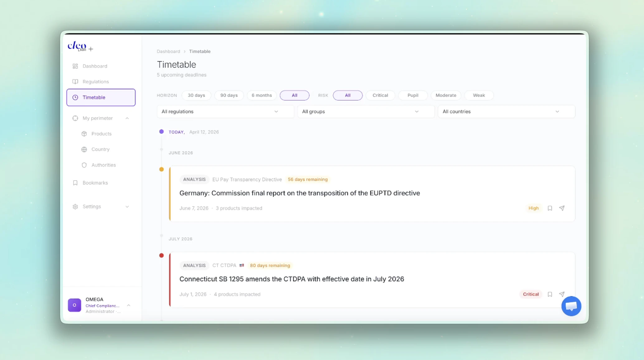The width and height of the screenshot is (644, 360).
Task: Filter risk level by Critical
Action: coord(380,95)
